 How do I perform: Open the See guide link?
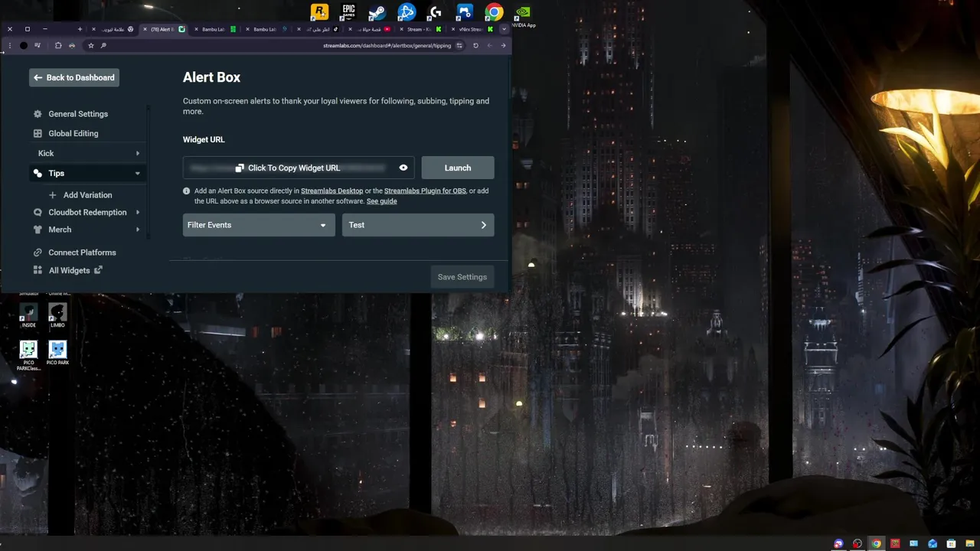point(381,201)
